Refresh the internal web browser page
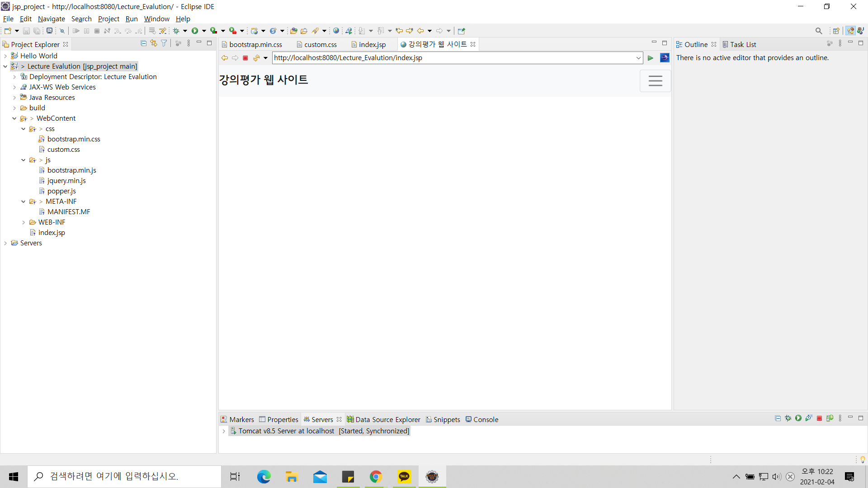Viewport: 868px width, 488px height. (256, 58)
